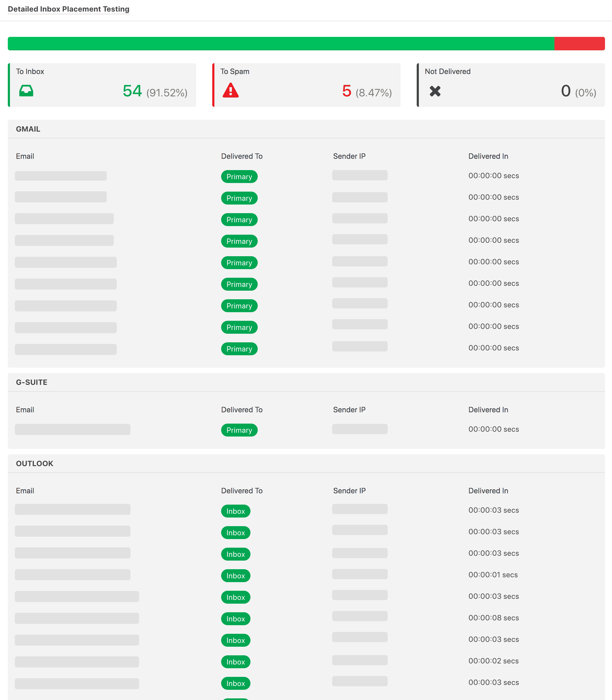
Task: Open the Detailed Inbox Placement Testing link
Action: click(69, 9)
